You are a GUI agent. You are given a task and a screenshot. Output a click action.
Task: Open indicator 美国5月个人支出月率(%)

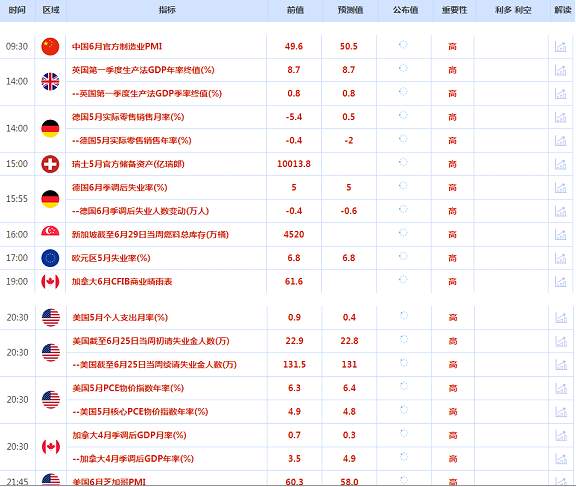(120, 318)
